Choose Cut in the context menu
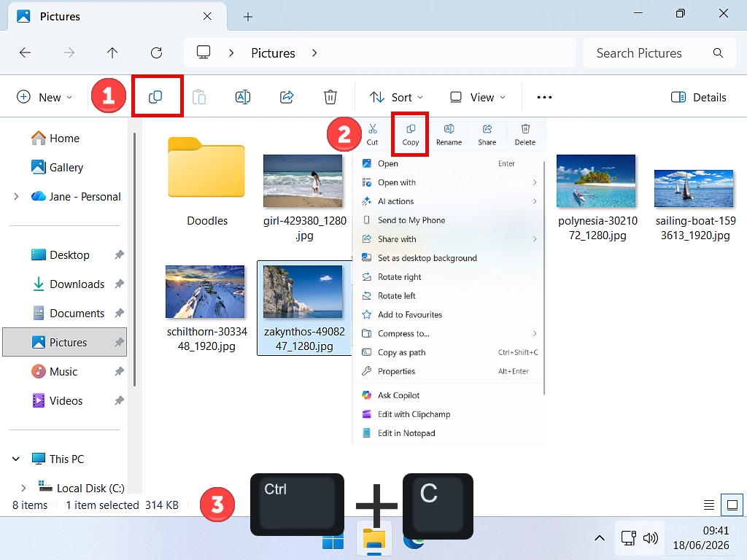 (373, 135)
